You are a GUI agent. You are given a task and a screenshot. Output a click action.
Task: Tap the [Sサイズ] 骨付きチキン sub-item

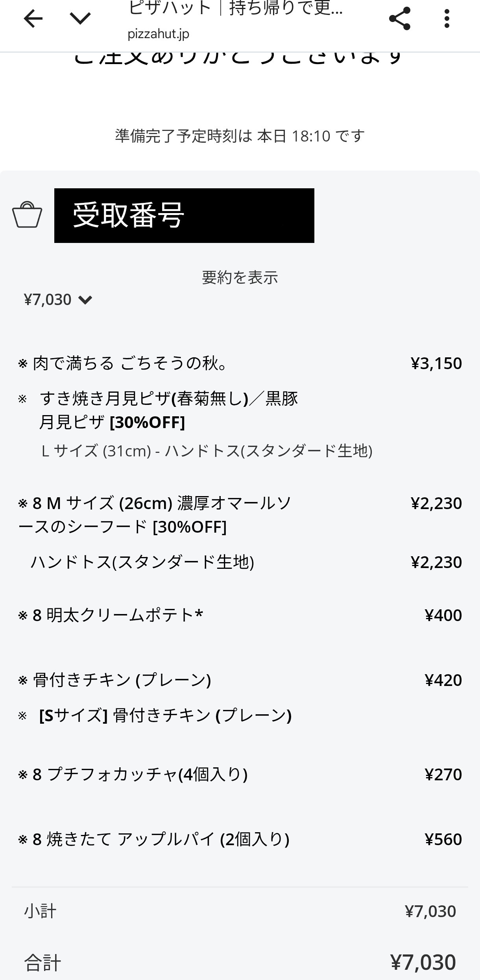pyautogui.click(x=165, y=715)
